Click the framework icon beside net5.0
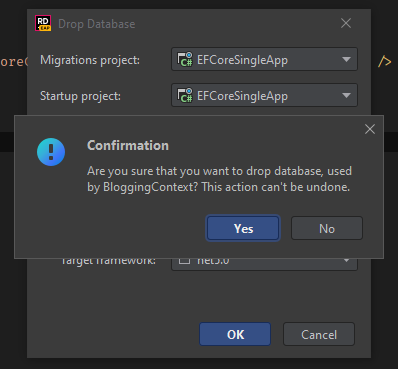This screenshot has height=369, width=398. [184, 261]
